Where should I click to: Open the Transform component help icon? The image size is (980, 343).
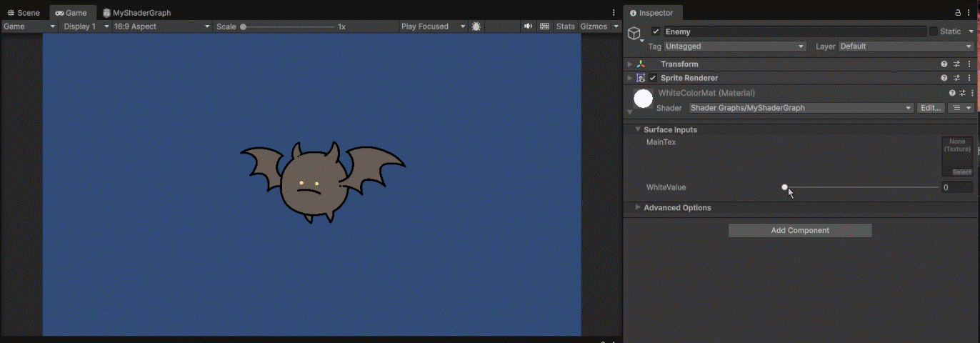point(944,64)
